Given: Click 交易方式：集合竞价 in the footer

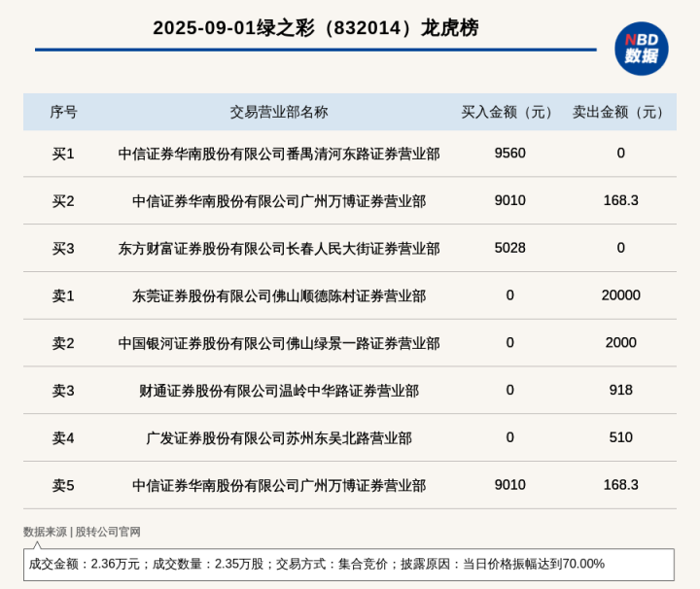Looking at the screenshot, I should (x=332, y=564).
